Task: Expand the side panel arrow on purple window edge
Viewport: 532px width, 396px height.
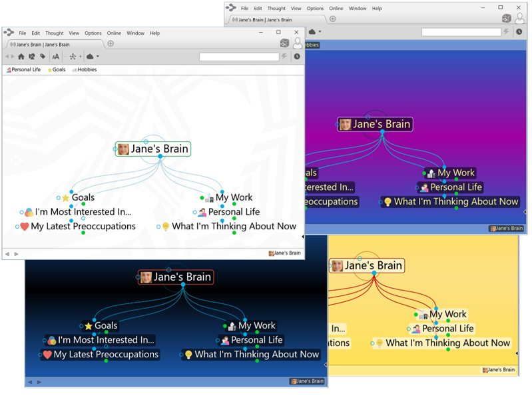Action: click(525, 212)
